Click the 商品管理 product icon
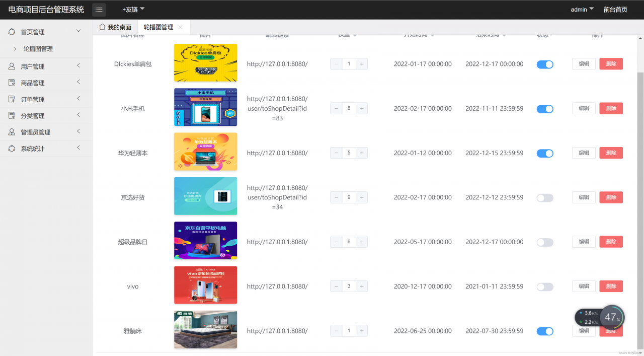The image size is (644, 356). (x=12, y=83)
